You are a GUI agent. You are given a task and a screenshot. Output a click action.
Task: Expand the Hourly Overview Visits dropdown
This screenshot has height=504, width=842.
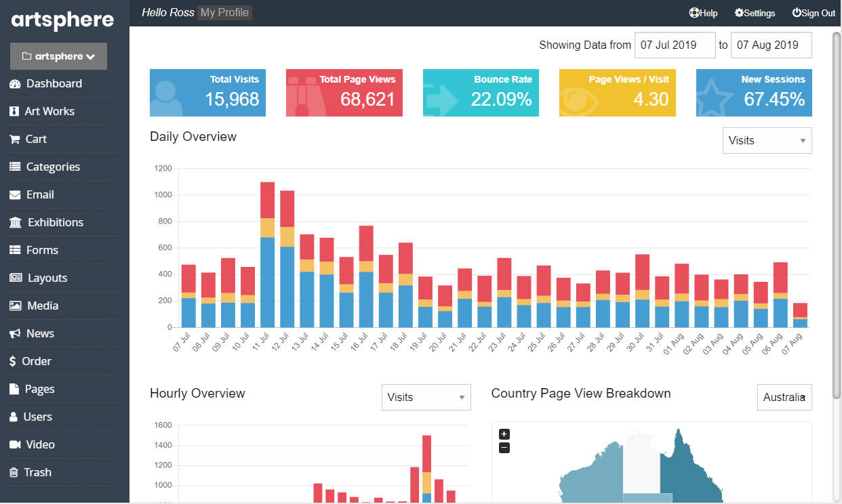[426, 398]
